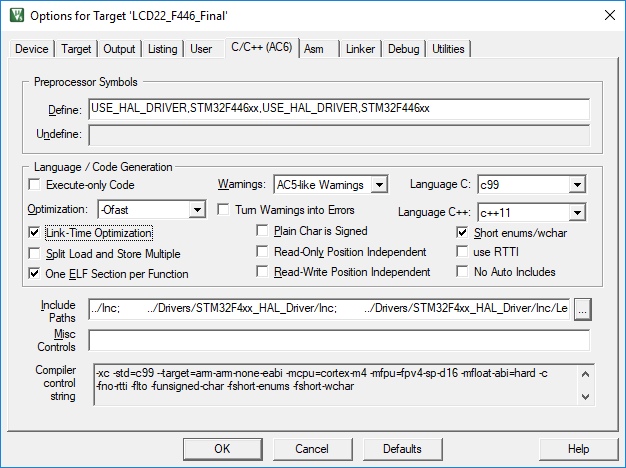
Task: Switch to the Linker tab
Action: (360, 49)
